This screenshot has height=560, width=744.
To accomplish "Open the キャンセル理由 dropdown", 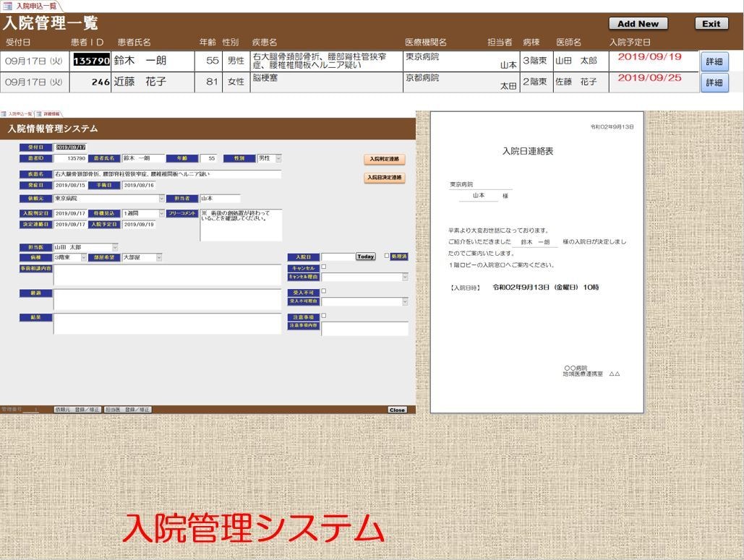I will 405,277.
